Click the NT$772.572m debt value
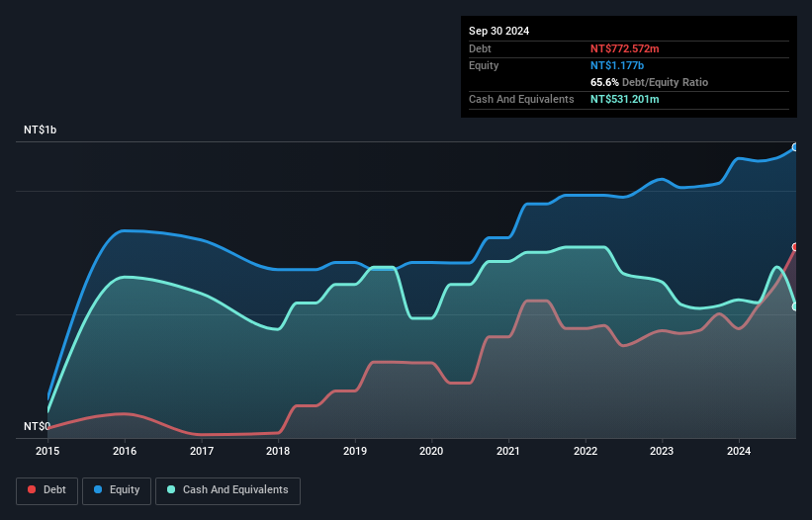Viewport: 812px width, 520px height. [x=624, y=48]
